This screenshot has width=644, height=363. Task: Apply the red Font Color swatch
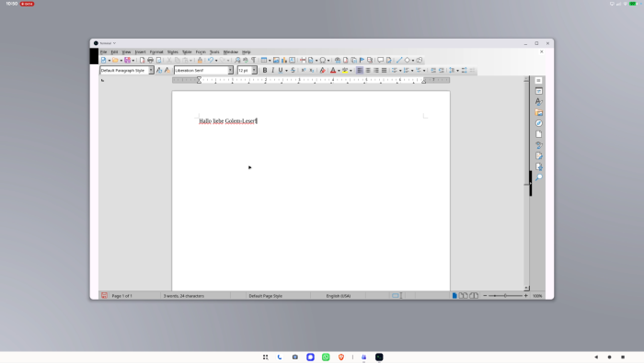(333, 71)
